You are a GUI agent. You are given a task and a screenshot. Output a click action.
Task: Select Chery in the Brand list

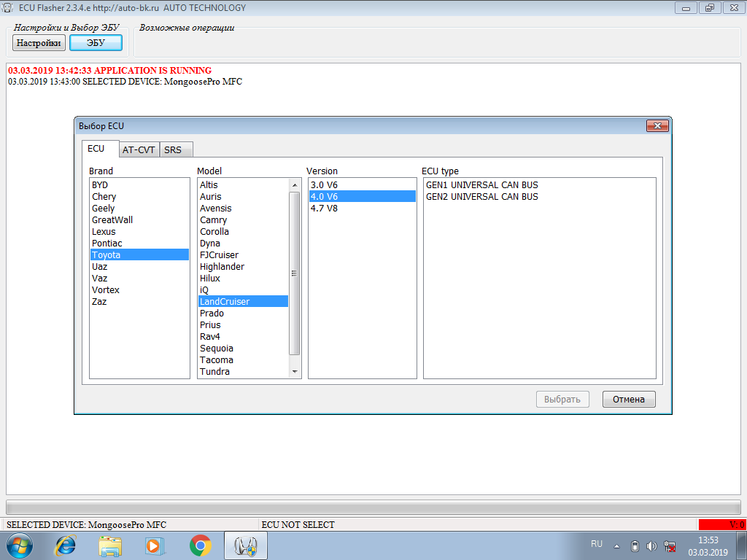139,197
